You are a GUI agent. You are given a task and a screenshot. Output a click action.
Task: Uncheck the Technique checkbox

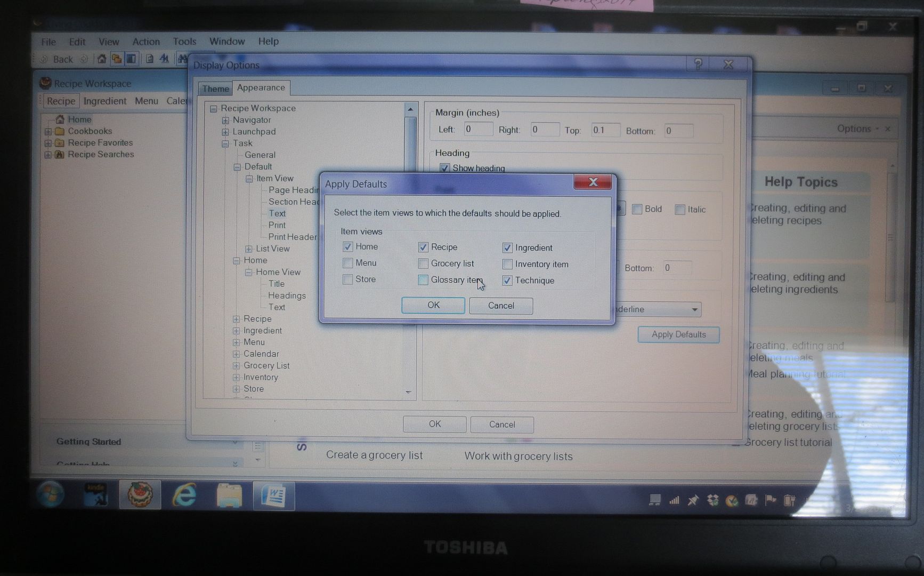507,281
